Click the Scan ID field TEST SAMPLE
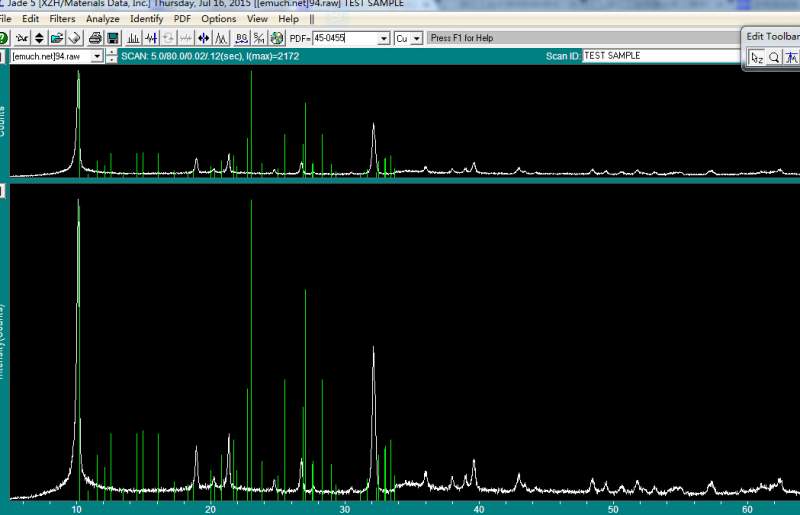The width and height of the screenshot is (800, 515). tap(661, 56)
